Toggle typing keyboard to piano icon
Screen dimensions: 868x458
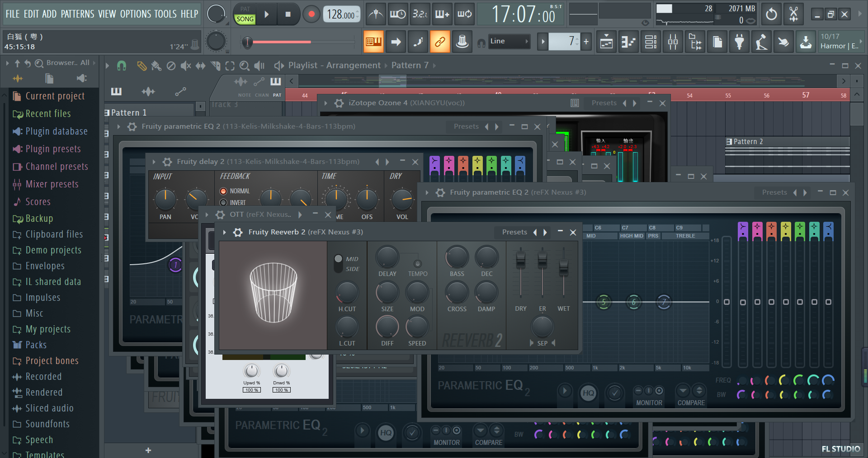tap(374, 42)
